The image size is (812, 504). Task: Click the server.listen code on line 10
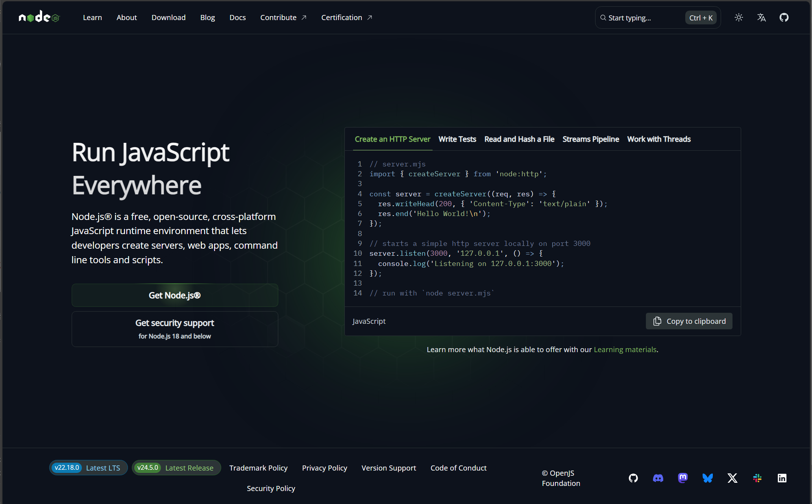point(456,253)
